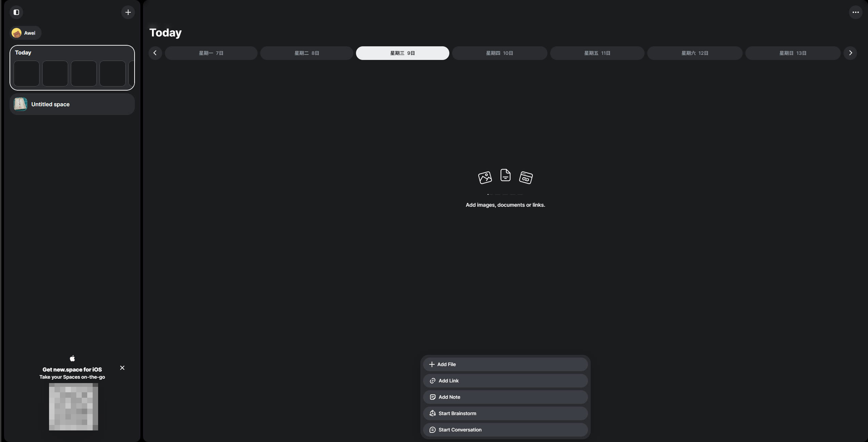The height and width of the screenshot is (442, 868).
Task: Click Start Conversation
Action: (x=506, y=430)
